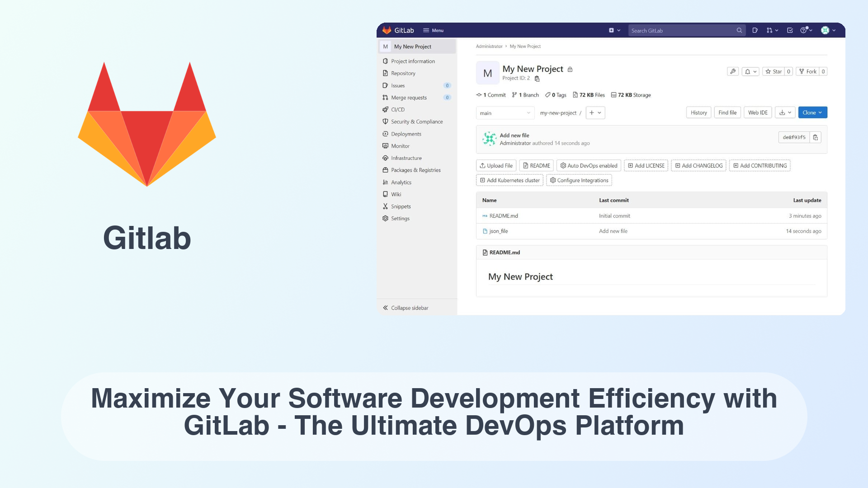868x488 pixels.
Task: Open the 72 KB Storage link
Action: [x=631, y=95]
